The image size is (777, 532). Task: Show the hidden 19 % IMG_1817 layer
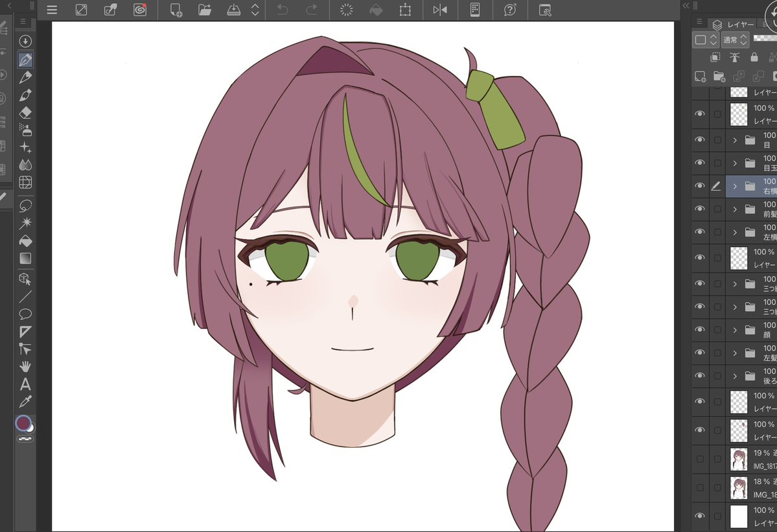tap(700, 459)
